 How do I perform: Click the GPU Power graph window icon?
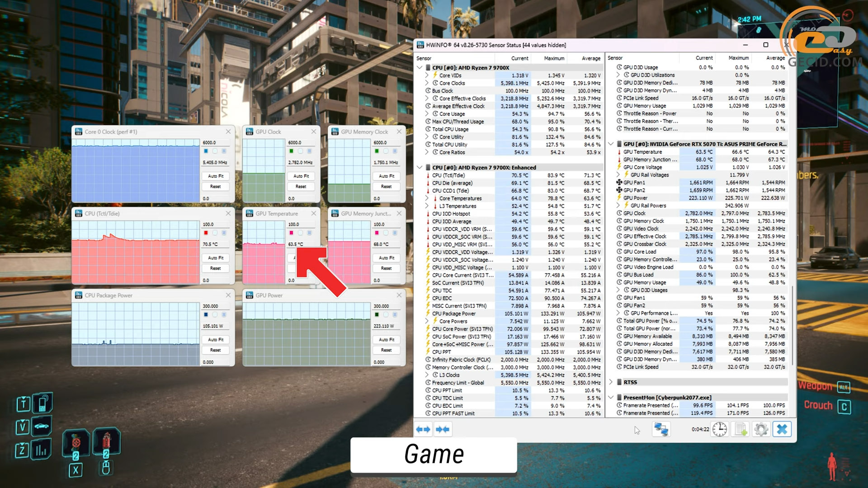[250, 295]
